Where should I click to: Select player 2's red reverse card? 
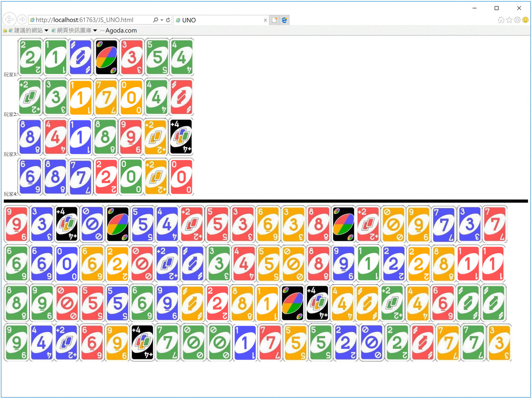[x=181, y=97]
